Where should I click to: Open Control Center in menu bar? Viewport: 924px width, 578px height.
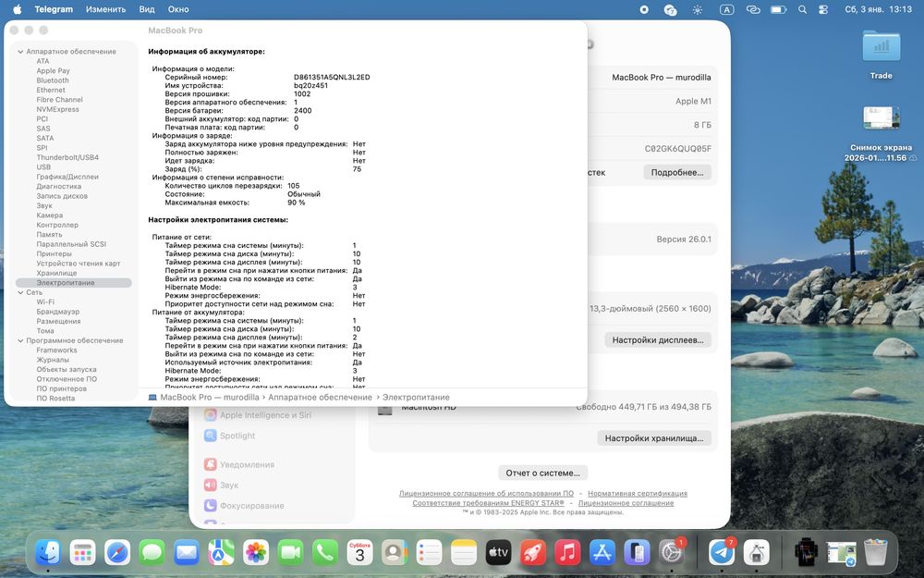823,9
